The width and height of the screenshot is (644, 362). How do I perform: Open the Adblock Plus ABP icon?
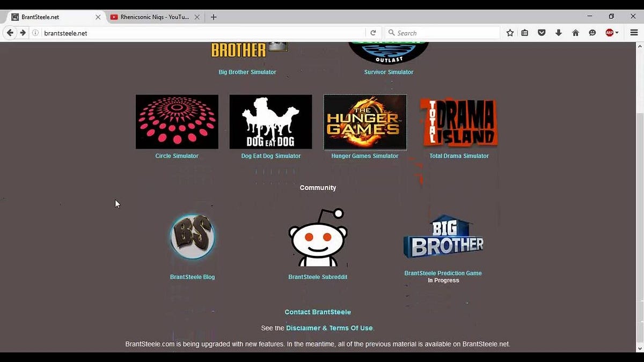coord(609,33)
